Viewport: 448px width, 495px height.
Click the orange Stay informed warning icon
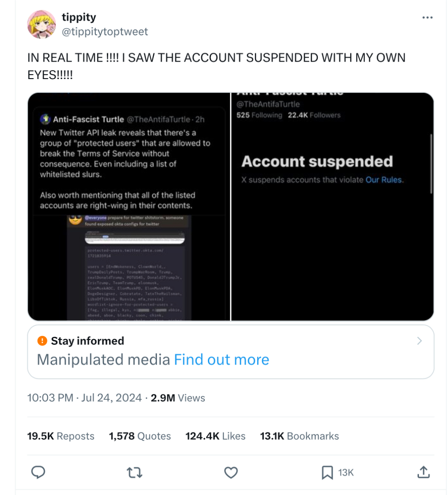point(42,341)
